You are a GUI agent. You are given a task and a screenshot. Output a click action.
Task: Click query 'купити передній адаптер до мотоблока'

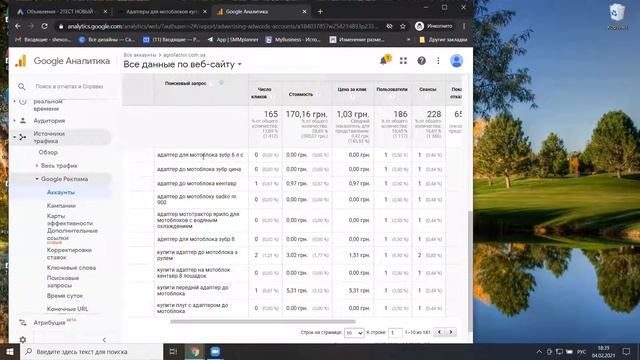coord(193,290)
